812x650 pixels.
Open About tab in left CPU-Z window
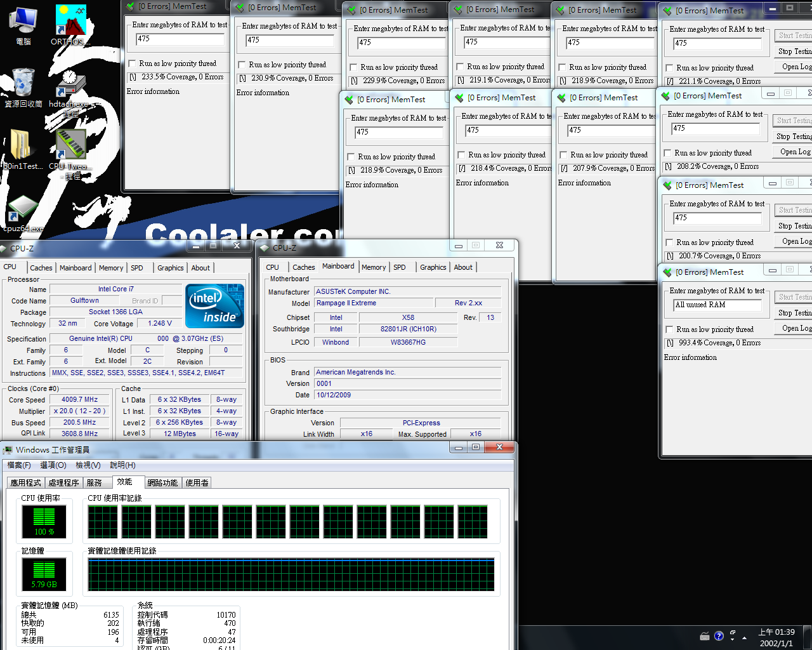pyautogui.click(x=200, y=268)
